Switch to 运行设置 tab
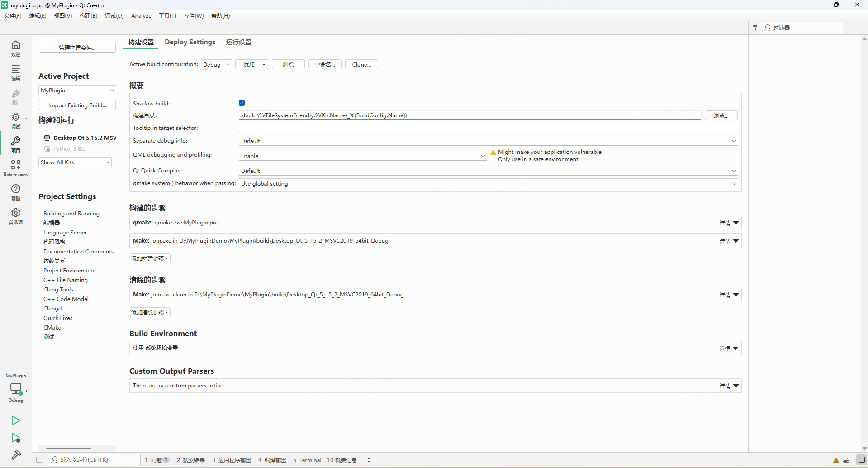Viewport: 868px width, 468px height. point(239,42)
